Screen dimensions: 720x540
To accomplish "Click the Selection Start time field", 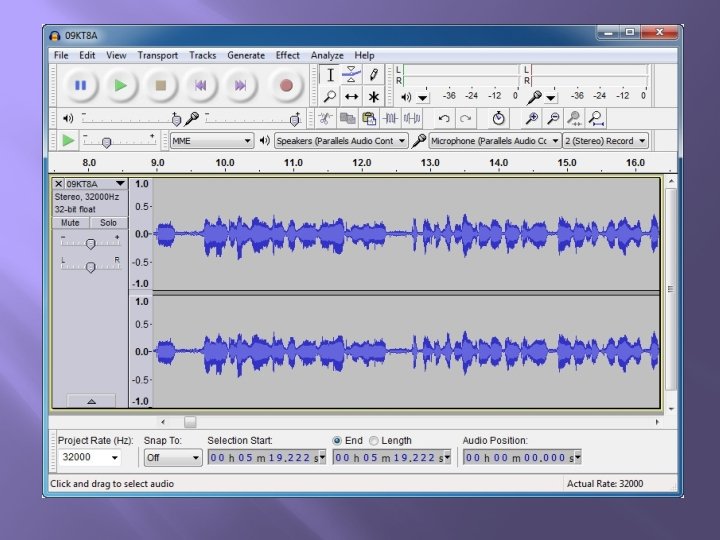I will [x=265, y=458].
